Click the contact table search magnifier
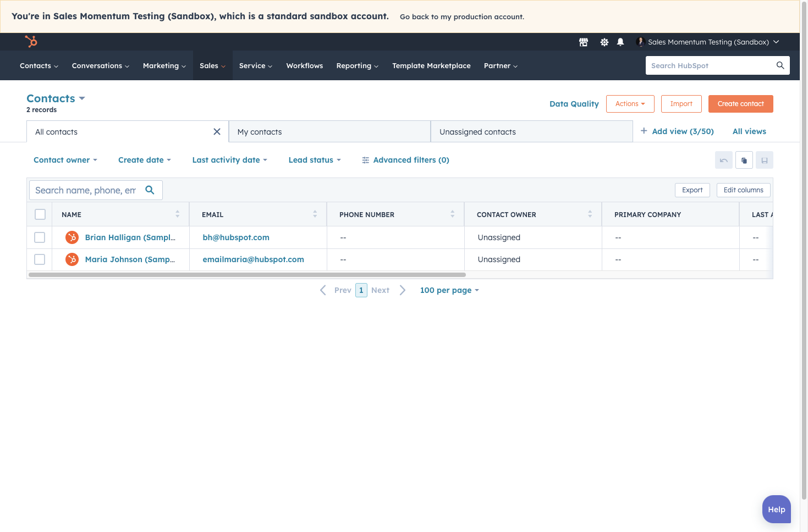808x532 pixels. [150, 190]
